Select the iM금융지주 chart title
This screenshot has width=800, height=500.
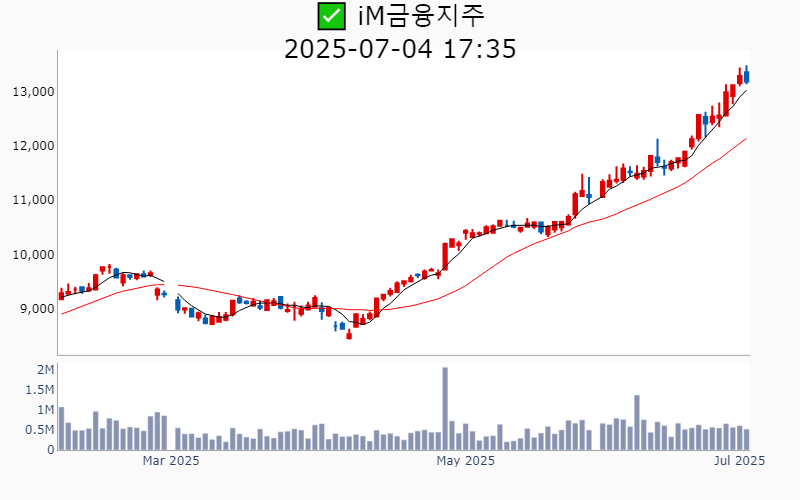pyautogui.click(x=421, y=16)
